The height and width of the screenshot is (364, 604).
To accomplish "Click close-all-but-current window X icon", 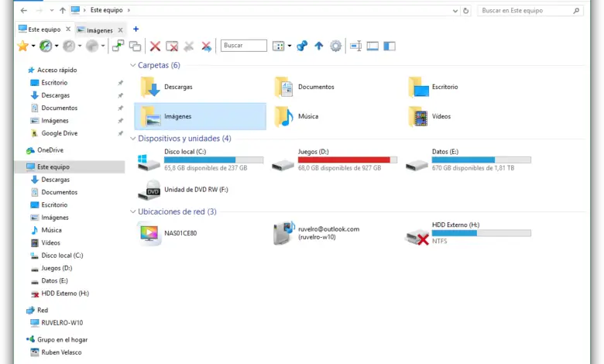I will pos(172,46).
